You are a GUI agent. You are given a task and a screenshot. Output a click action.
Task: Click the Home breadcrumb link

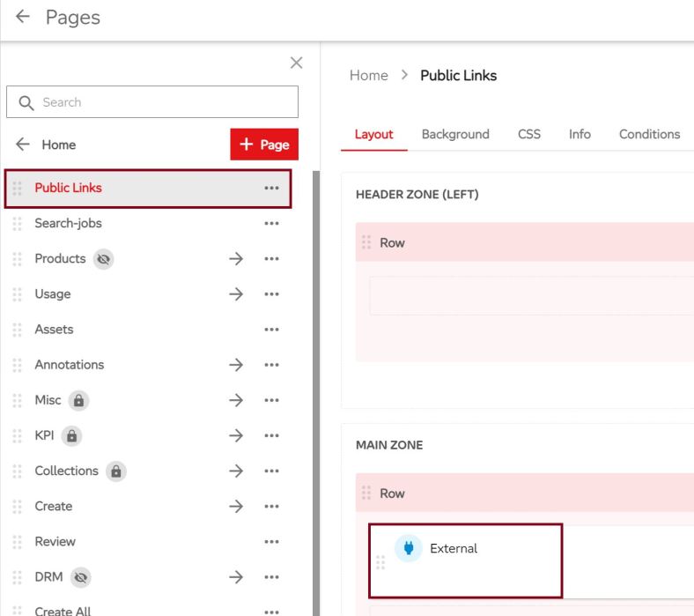368,76
